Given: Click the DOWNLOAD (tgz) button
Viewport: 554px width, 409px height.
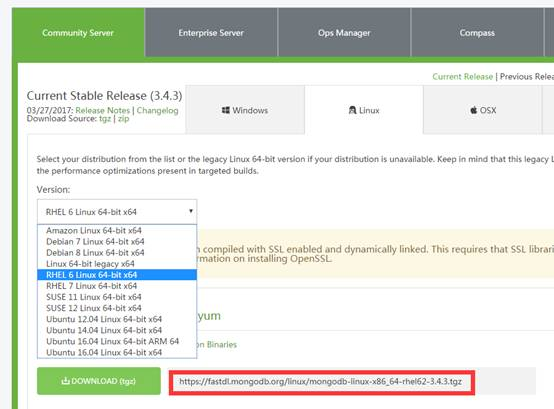Looking at the screenshot, I should pyautogui.click(x=99, y=381).
